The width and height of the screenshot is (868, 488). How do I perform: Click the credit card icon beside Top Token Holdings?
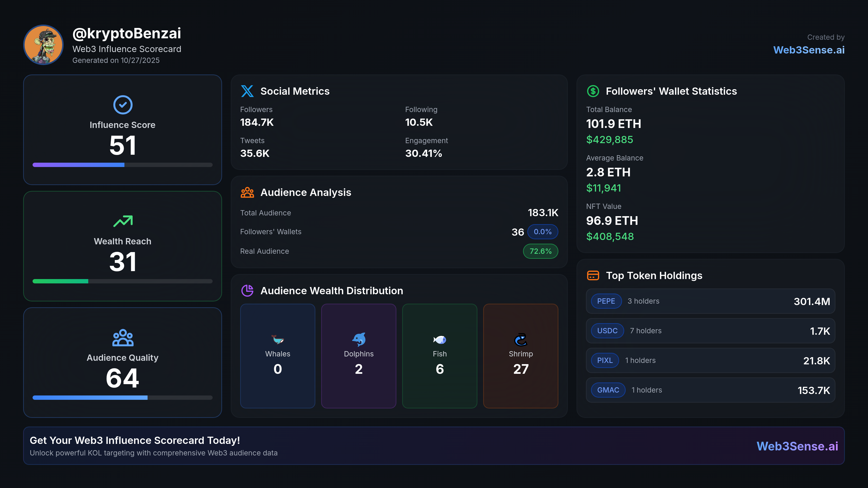(594, 275)
